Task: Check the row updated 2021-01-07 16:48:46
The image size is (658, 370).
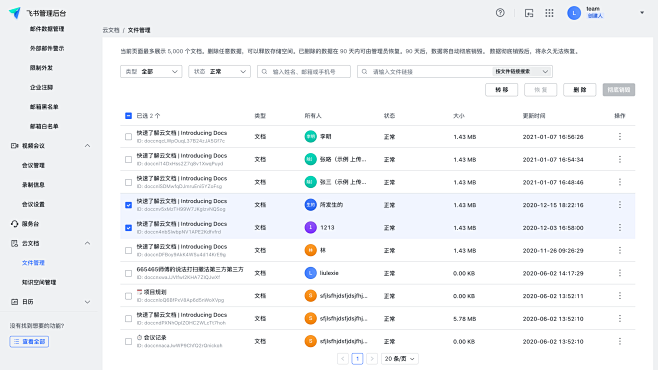Action: pos(128,182)
